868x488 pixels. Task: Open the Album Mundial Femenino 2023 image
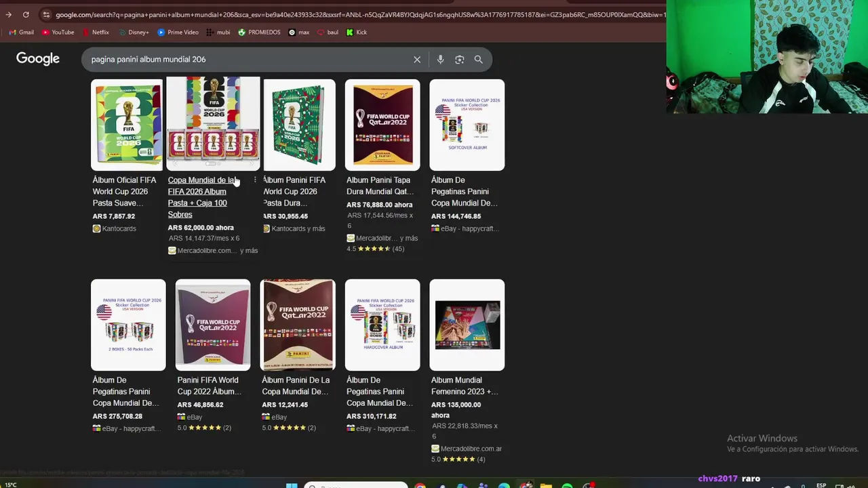coord(467,325)
